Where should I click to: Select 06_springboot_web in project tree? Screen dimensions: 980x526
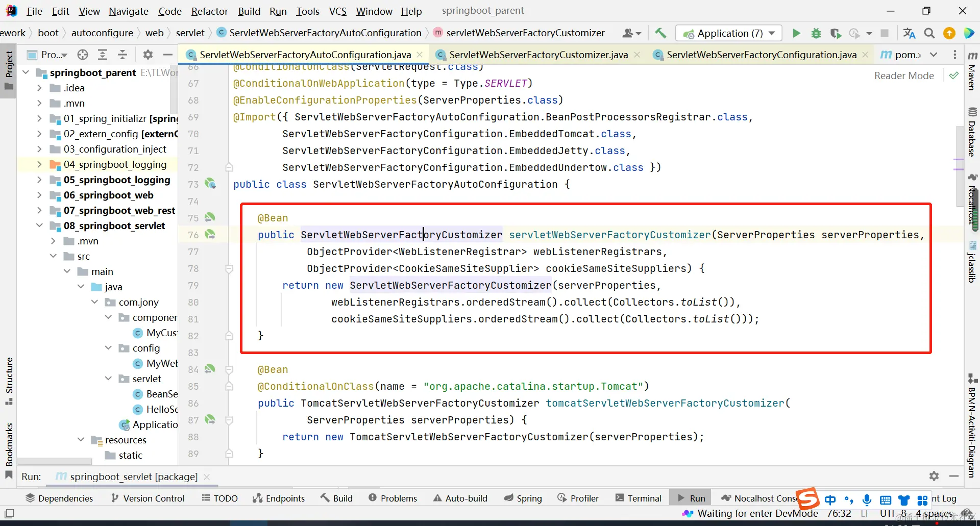click(x=108, y=195)
